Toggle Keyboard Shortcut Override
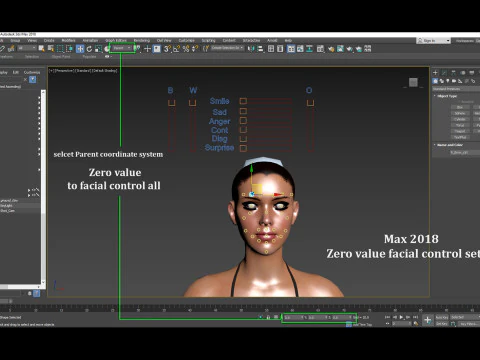 click(x=157, y=49)
